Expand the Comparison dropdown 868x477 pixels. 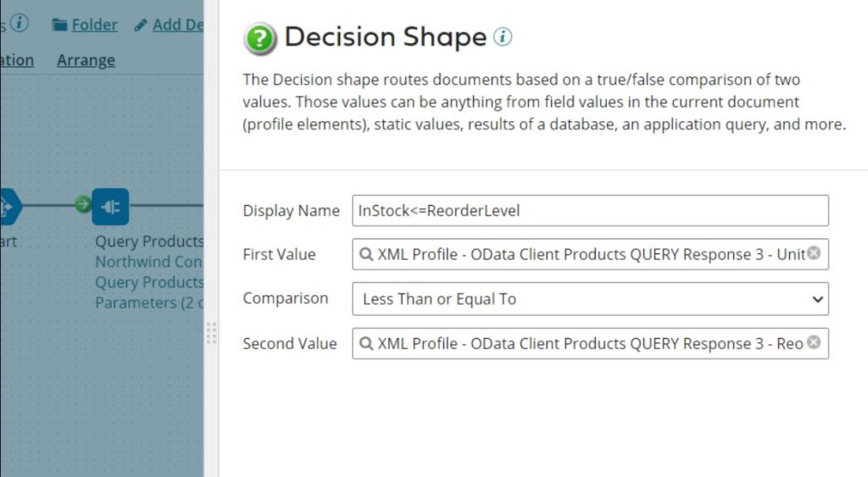pos(590,299)
